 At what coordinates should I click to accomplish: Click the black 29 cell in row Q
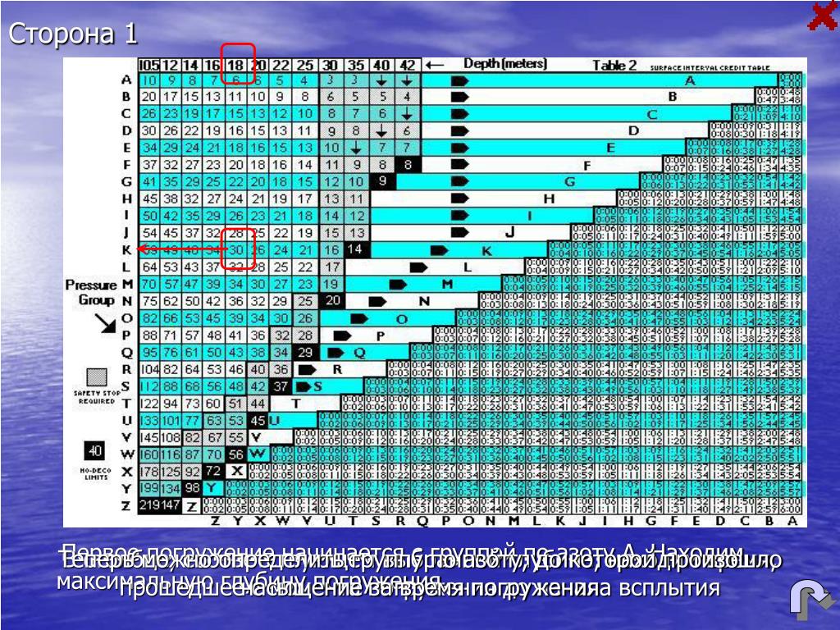click(x=305, y=353)
